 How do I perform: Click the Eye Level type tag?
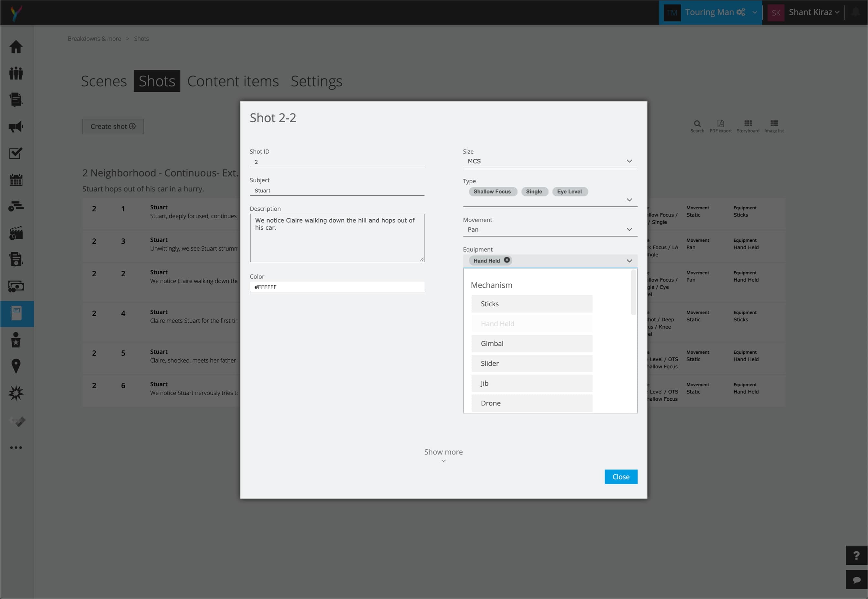(x=570, y=191)
